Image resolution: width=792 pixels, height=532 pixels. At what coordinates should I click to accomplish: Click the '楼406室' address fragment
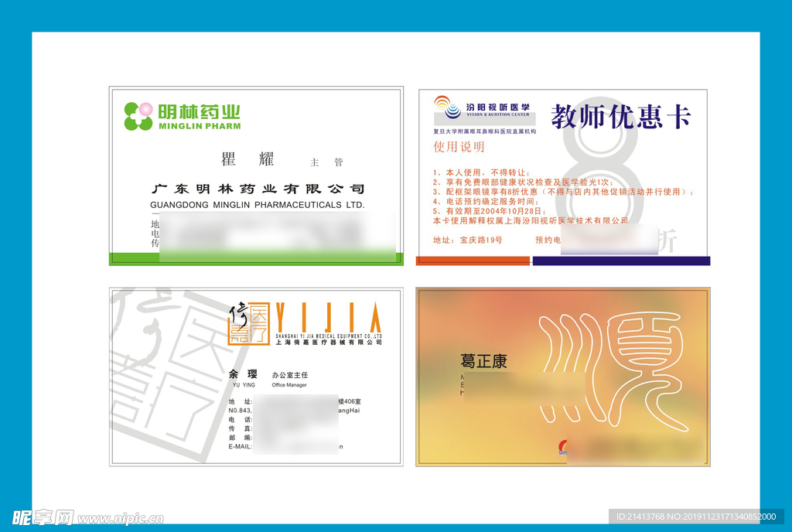pyautogui.click(x=350, y=402)
